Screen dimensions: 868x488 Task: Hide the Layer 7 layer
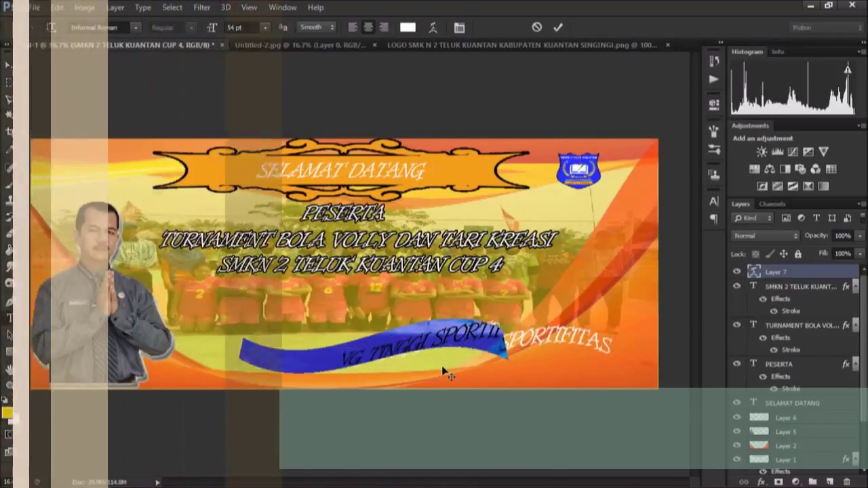tap(736, 272)
